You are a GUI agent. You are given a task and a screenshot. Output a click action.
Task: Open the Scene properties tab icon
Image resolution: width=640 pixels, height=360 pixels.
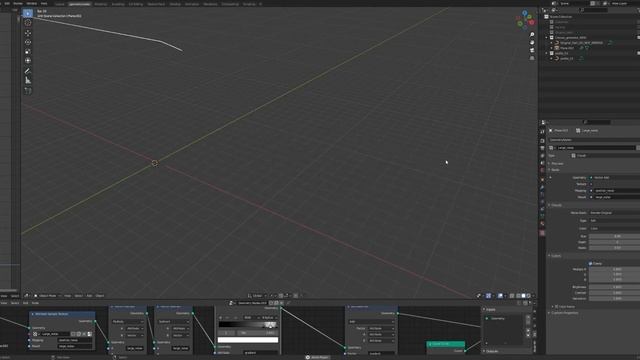[542, 163]
